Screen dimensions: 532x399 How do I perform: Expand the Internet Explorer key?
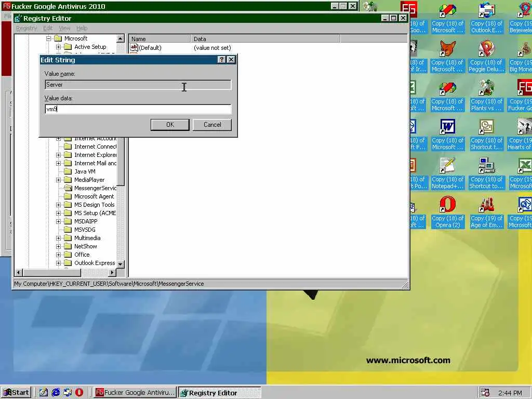click(x=58, y=155)
